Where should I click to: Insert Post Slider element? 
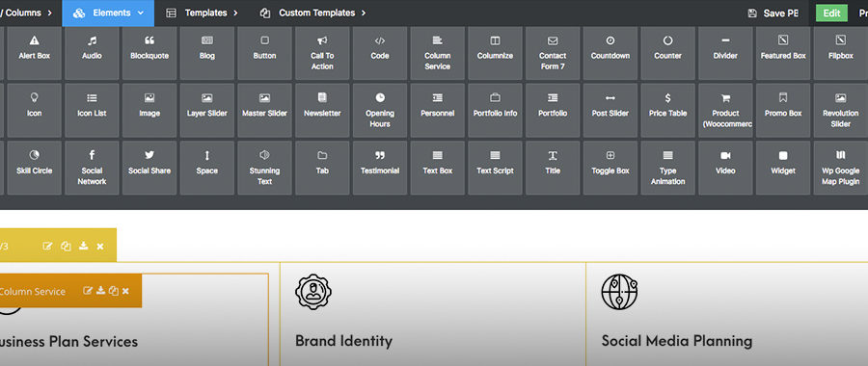pos(610,111)
